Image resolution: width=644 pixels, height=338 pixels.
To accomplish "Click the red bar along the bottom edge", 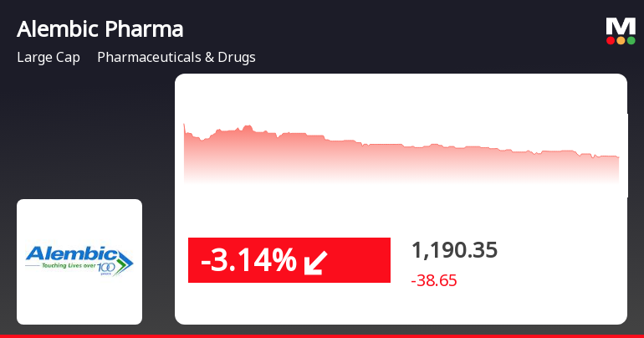I will (322, 335).
